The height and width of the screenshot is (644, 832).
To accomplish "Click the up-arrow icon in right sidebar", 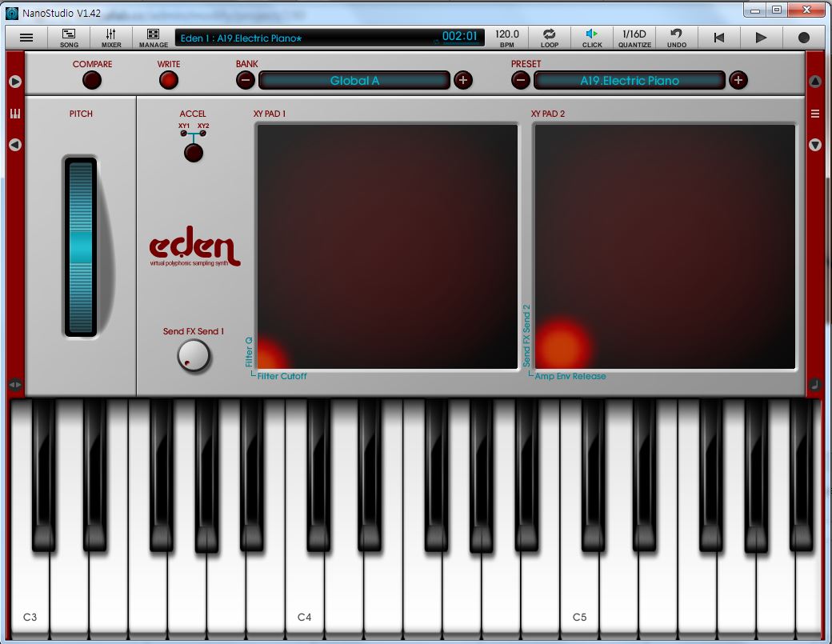I will point(815,82).
